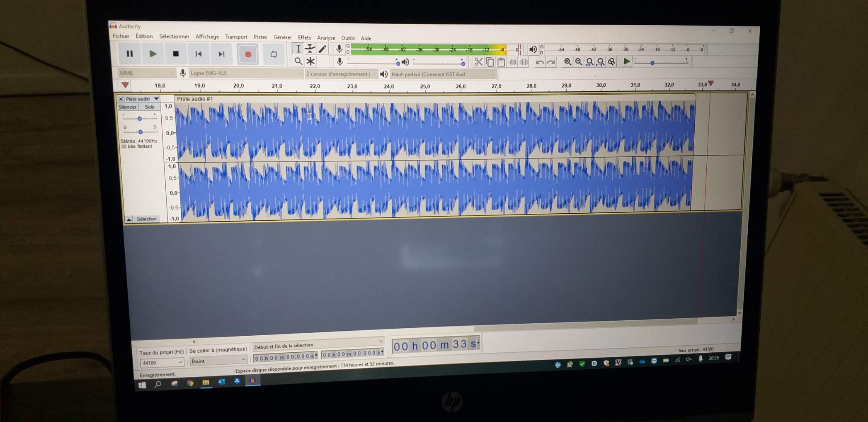This screenshot has height=422, width=868.
Task: Adjust the playback speed slider
Action: pyautogui.click(x=661, y=62)
